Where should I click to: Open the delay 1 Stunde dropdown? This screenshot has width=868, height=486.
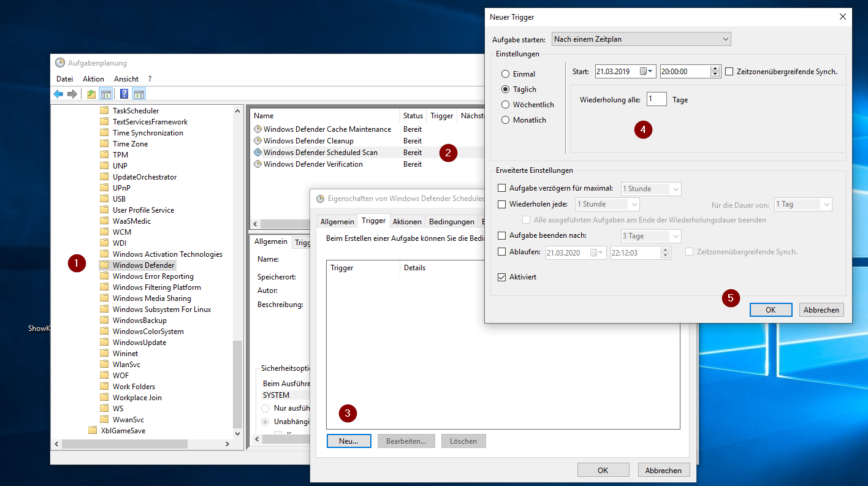pyautogui.click(x=651, y=189)
